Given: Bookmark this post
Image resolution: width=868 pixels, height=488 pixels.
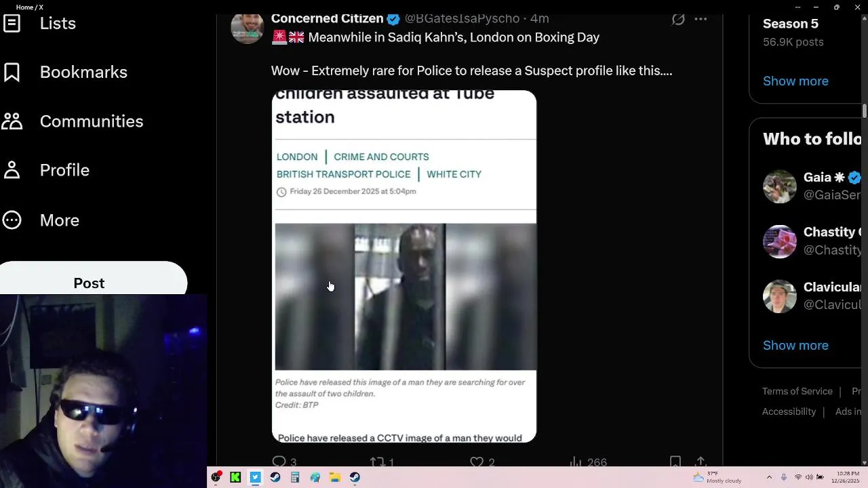Looking at the screenshot, I should click(675, 462).
